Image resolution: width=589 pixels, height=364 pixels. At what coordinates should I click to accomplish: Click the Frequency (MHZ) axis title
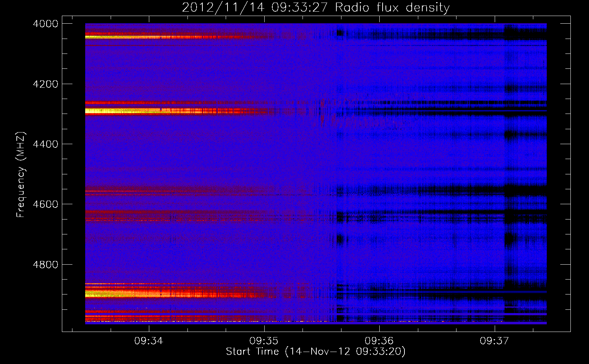(21, 175)
